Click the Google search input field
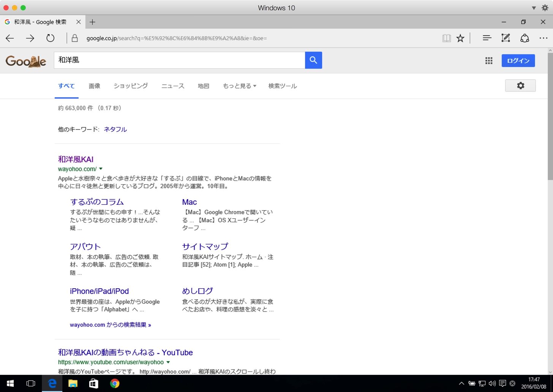This screenshot has width=553, height=392. [x=179, y=60]
